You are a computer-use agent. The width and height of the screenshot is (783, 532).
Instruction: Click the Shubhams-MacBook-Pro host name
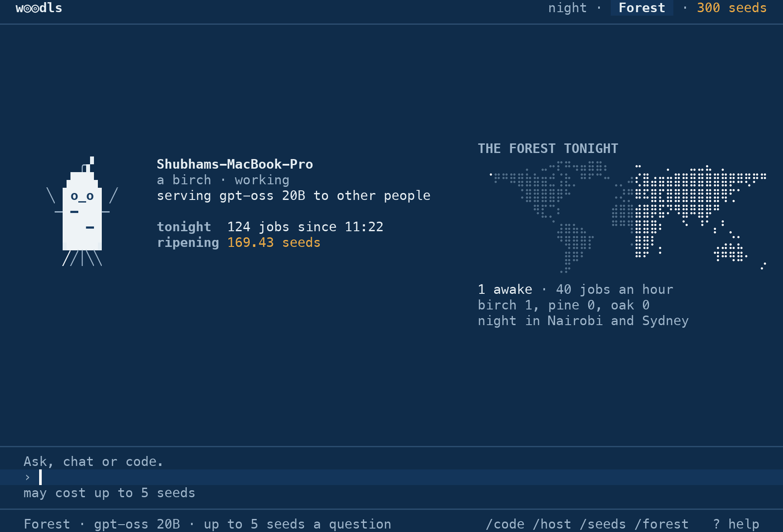[235, 164]
